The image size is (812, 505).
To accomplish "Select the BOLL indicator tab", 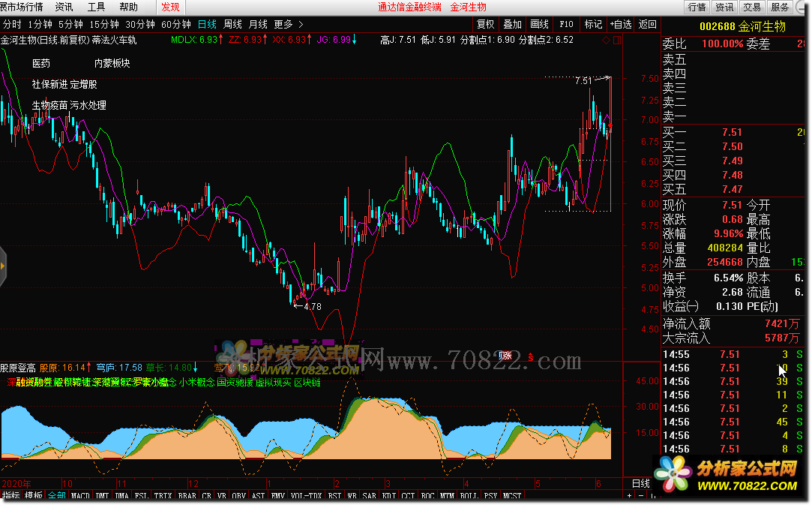I will click(469, 496).
